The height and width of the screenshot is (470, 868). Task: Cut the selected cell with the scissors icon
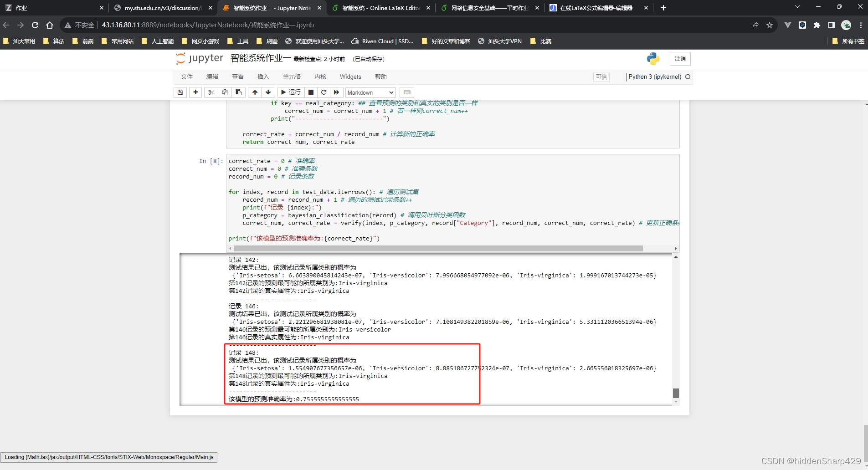click(x=211, y=92)
